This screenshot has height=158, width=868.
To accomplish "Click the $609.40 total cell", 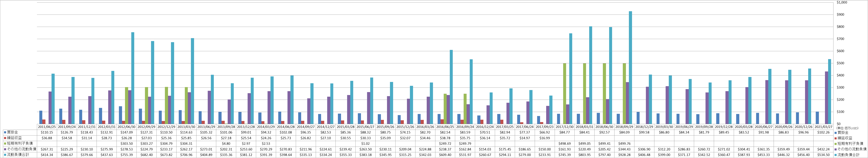I will pos(445,155).
